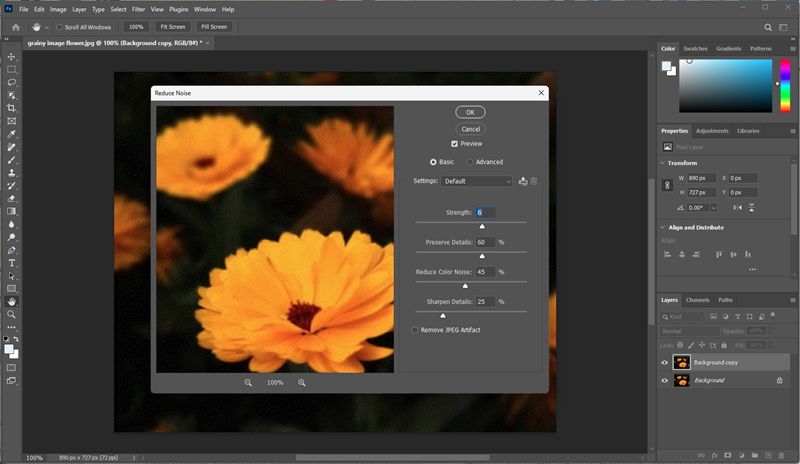Screen dimensions: 800x464
Task: Click the save settings icon
Action: [523, 181]
